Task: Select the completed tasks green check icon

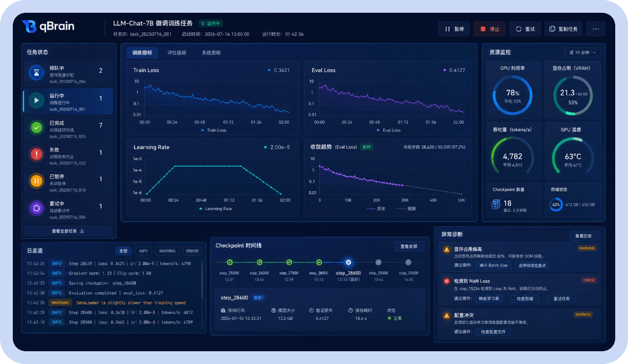Action: (36, 127)
